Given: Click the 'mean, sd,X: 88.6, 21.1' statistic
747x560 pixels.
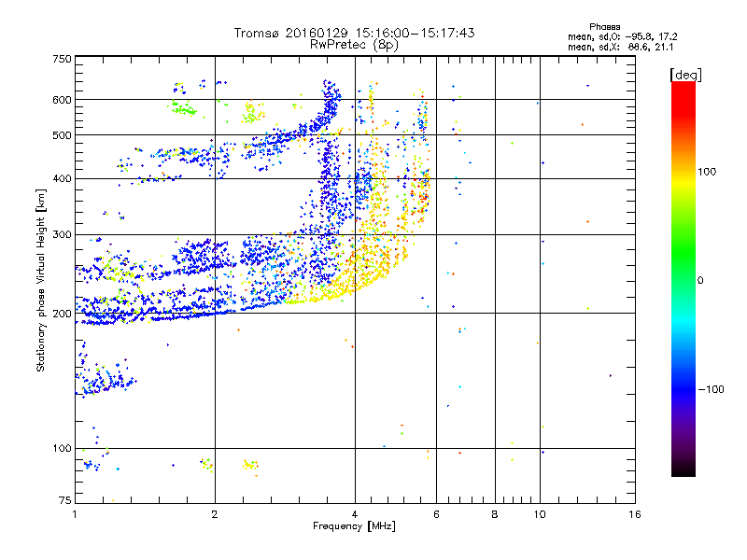Looking at the screenshot, I should pos(620,47).
